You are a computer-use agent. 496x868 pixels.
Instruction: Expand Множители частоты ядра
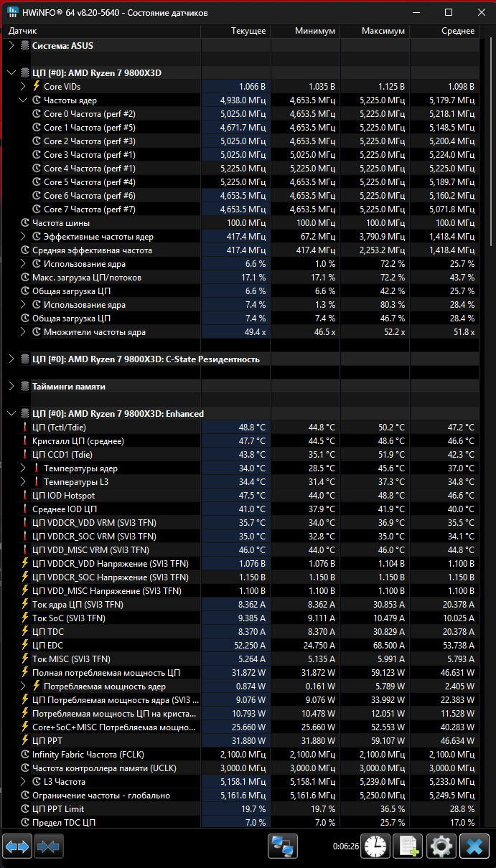point(22,332)
